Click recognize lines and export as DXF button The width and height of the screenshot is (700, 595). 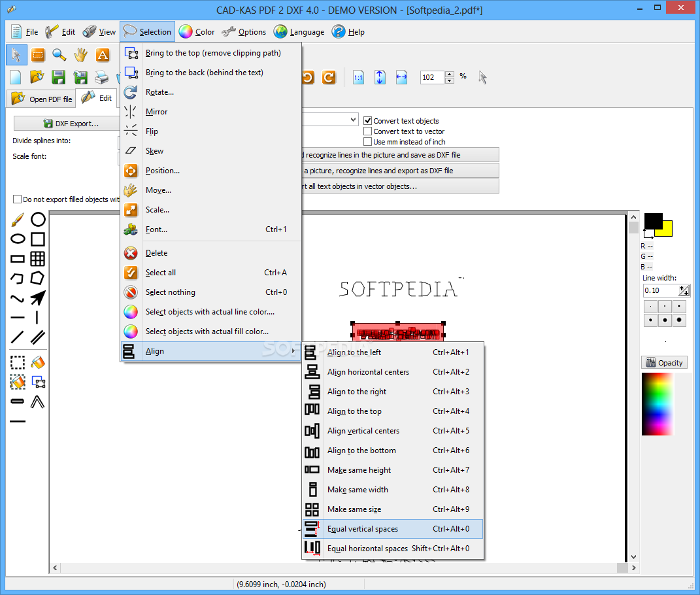coord(401,171)
